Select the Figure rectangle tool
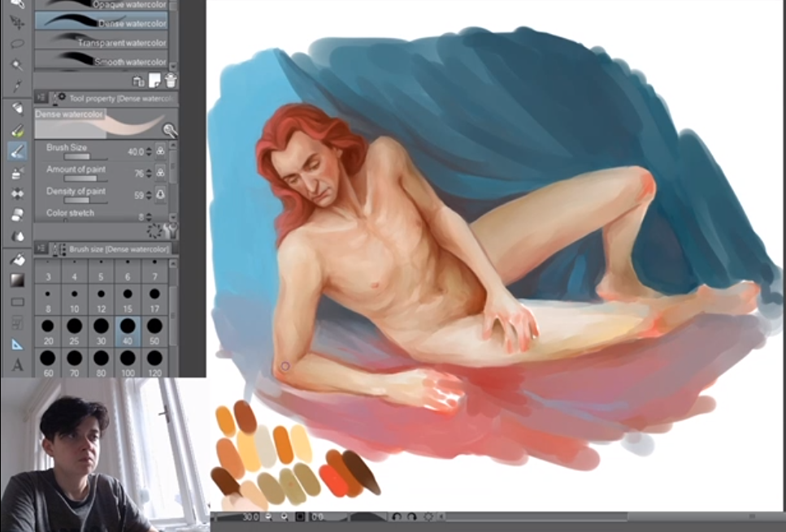786x532 pixels. 18,302
